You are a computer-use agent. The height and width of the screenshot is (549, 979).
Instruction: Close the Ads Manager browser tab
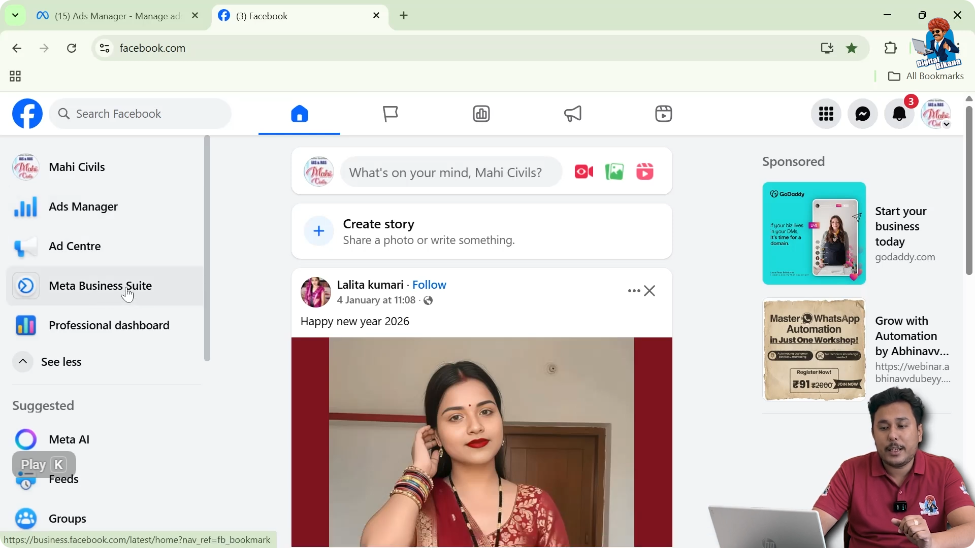[195, 16]
